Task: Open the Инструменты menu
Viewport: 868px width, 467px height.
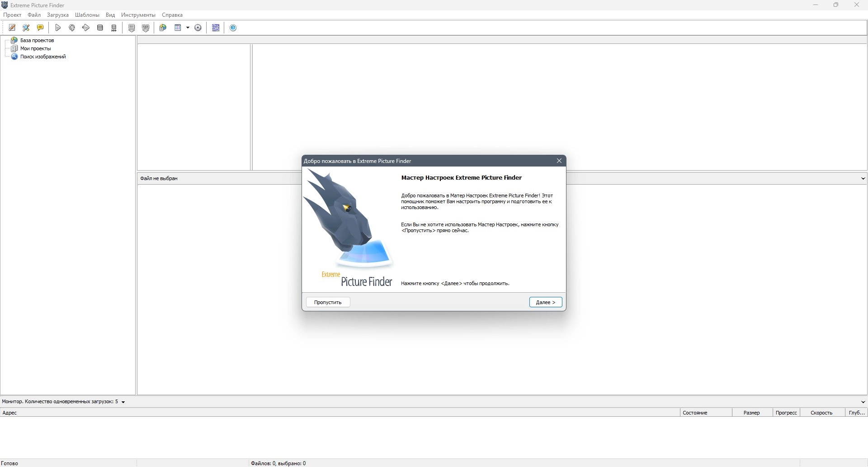Action: (138, 15)
